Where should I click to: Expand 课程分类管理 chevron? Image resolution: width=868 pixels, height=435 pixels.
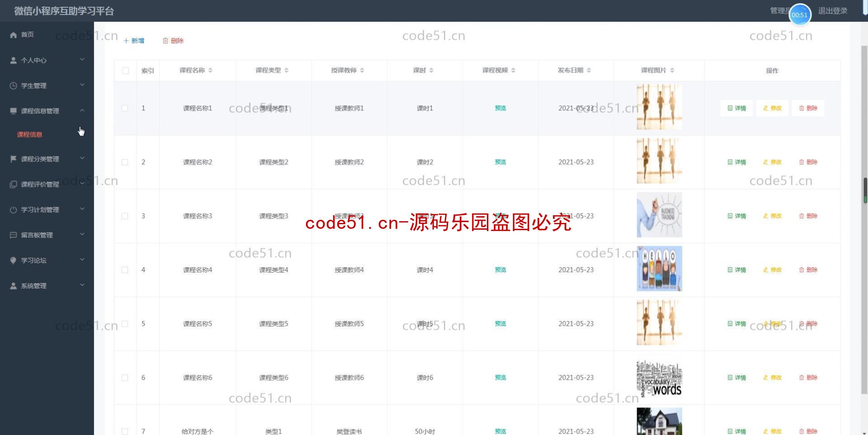(82, 158)
